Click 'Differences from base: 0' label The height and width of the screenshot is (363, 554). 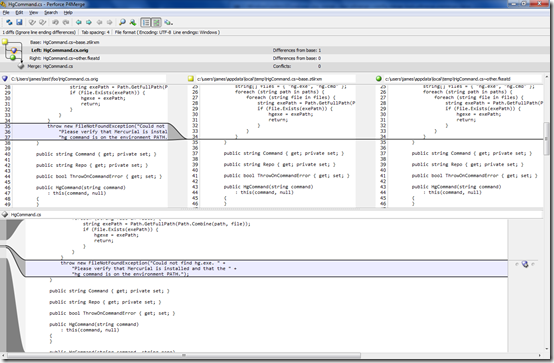297,58
